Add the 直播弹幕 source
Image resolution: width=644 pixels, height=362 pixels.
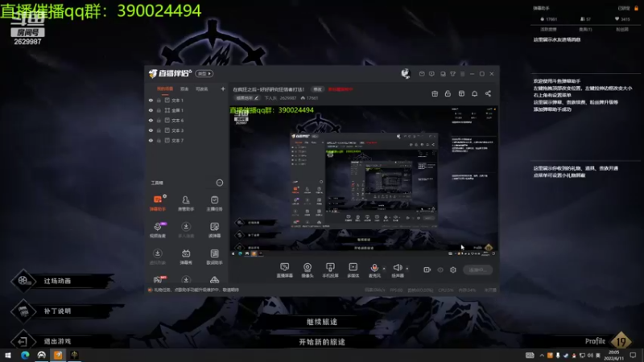click(285, 270)
